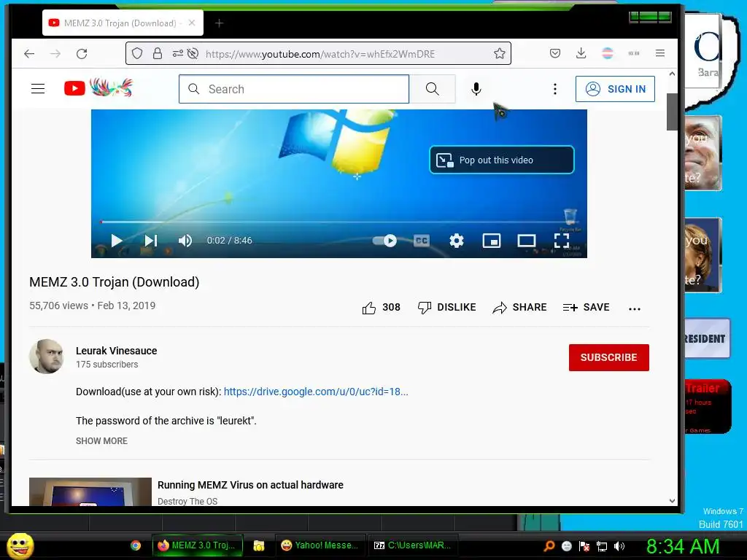This screenshot has width=747, height=560.
Task: Switch to Yahoo! Messenger taskbar item
Action: (320, 545)
